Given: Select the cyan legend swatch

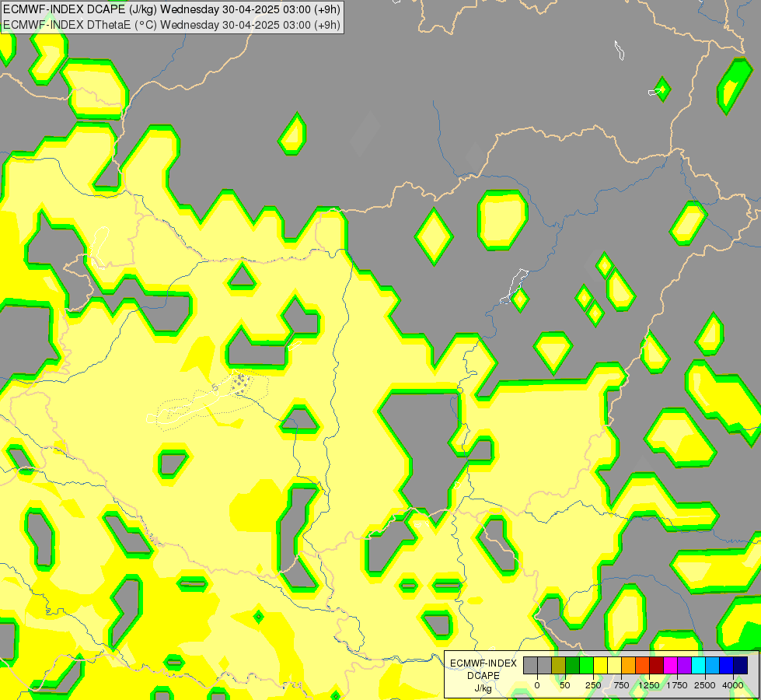Looking at the screenshot, I should [x=698, y=666].
